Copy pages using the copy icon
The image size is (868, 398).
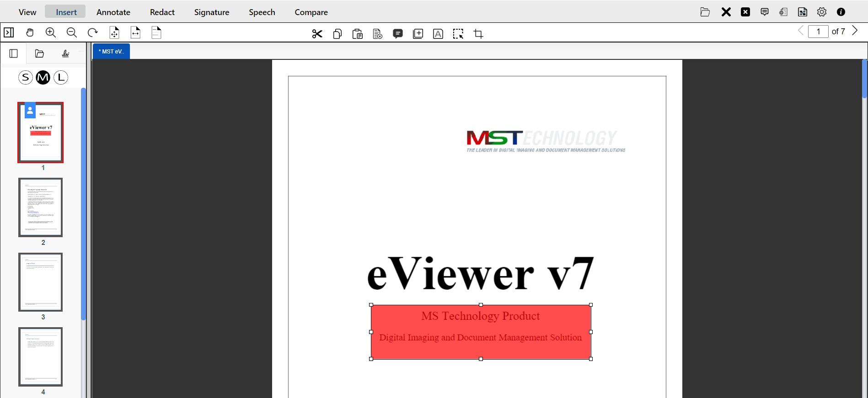pyautogui.click(x=338, y=34)
